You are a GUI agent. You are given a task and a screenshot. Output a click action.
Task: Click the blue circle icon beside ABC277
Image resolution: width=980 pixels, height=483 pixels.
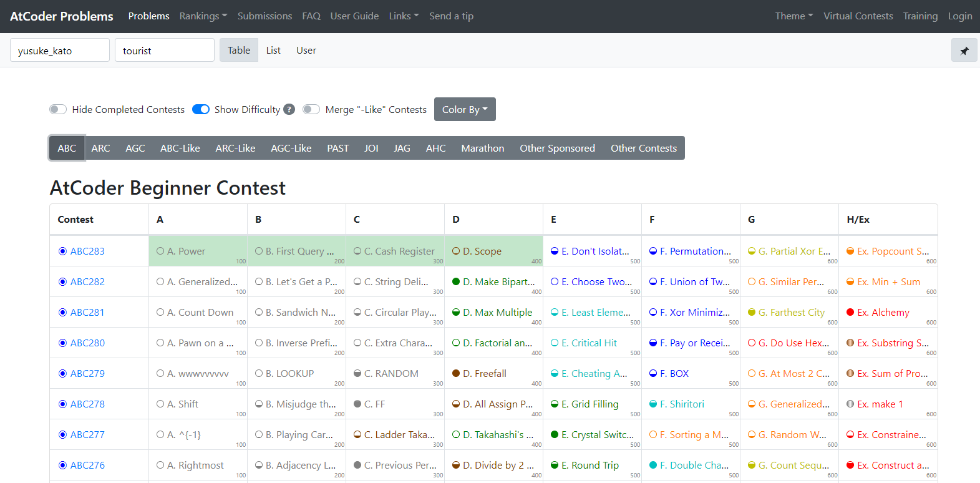tap(62, 434)
